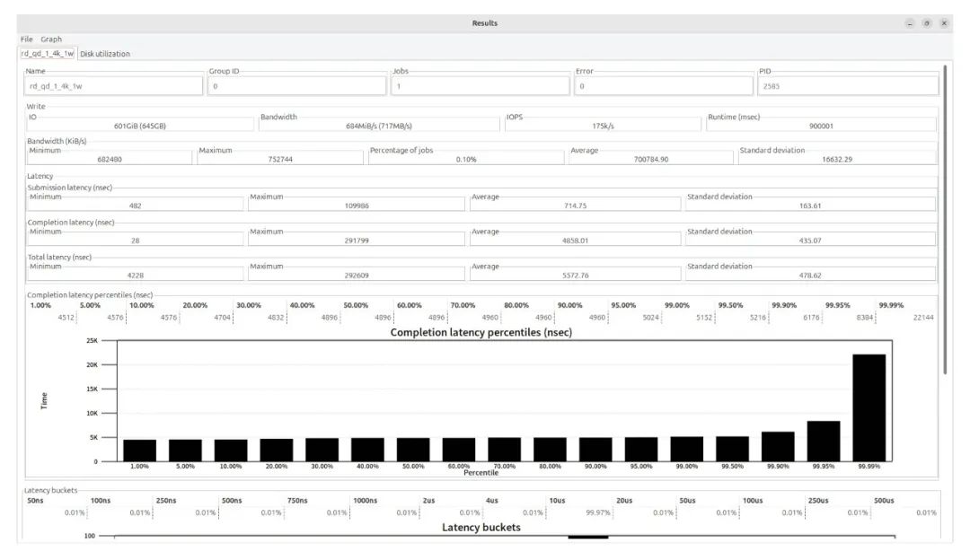Click the Latency buckets chart title
970x560 pixels.
click(x=481, y=527)
